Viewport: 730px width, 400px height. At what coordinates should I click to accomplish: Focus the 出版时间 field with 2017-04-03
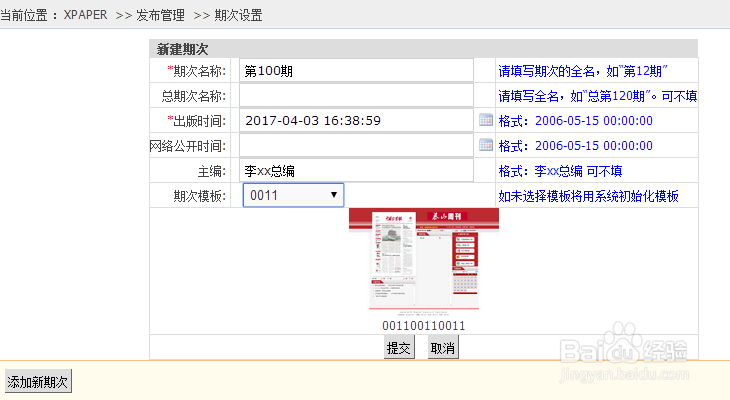356,121
